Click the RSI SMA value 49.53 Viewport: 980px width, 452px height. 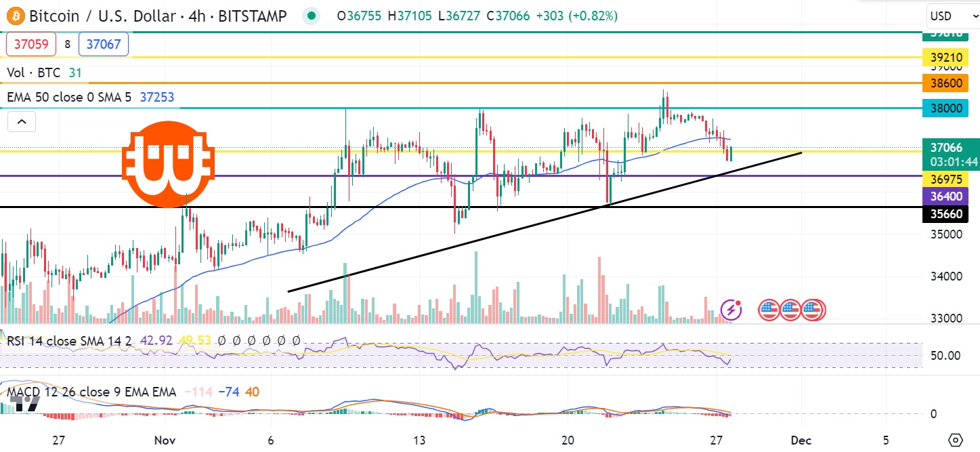click(195, 341)
